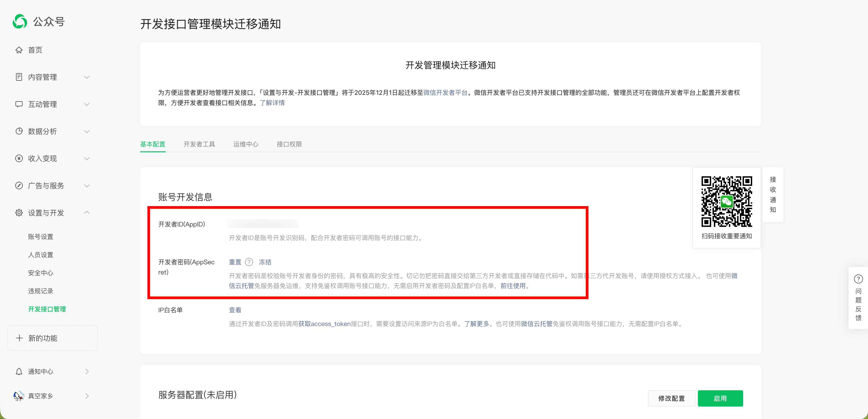Switch to the 接口权限 tab

click(289, 144)
